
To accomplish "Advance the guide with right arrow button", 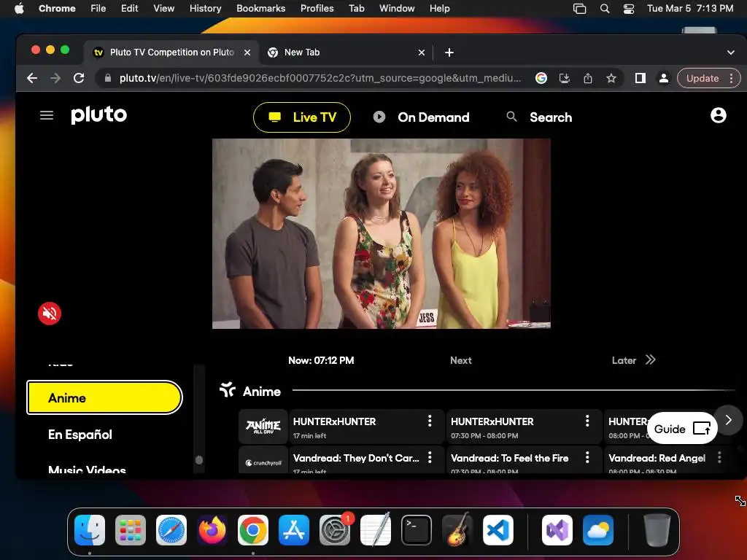I will (x=728, y=420).
